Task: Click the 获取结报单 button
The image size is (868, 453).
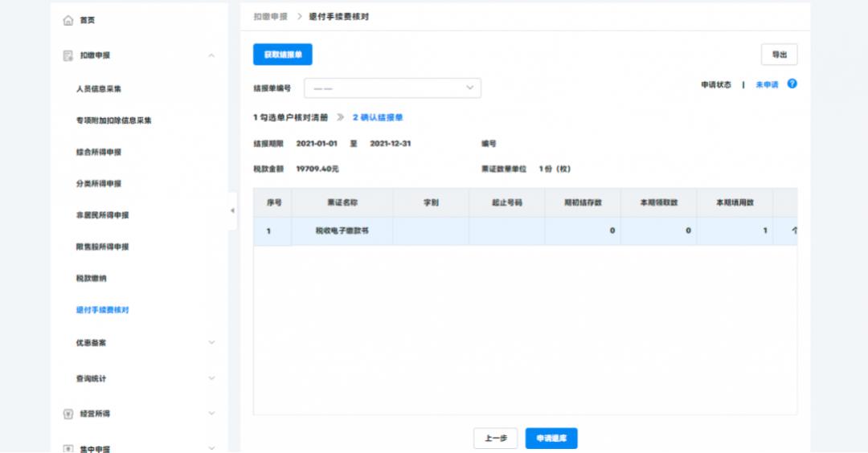Action: point(282,55)
